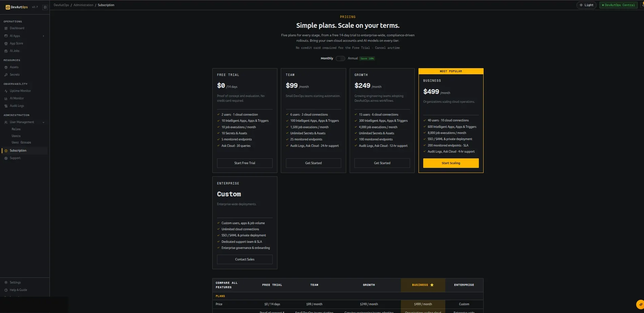Click Start Free Trial button
The height and width of the screenshot is (313, 644).
point(245,163)
